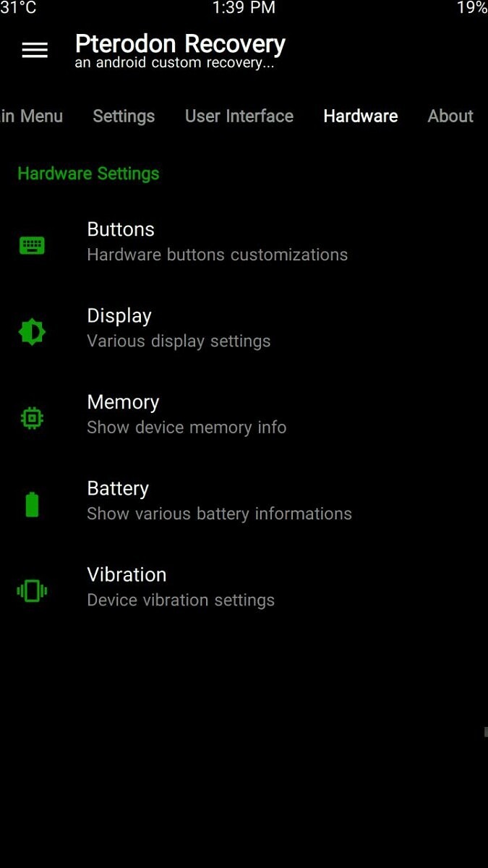Switch to the Settings tab
488x868 pixels.
[124, 116]
